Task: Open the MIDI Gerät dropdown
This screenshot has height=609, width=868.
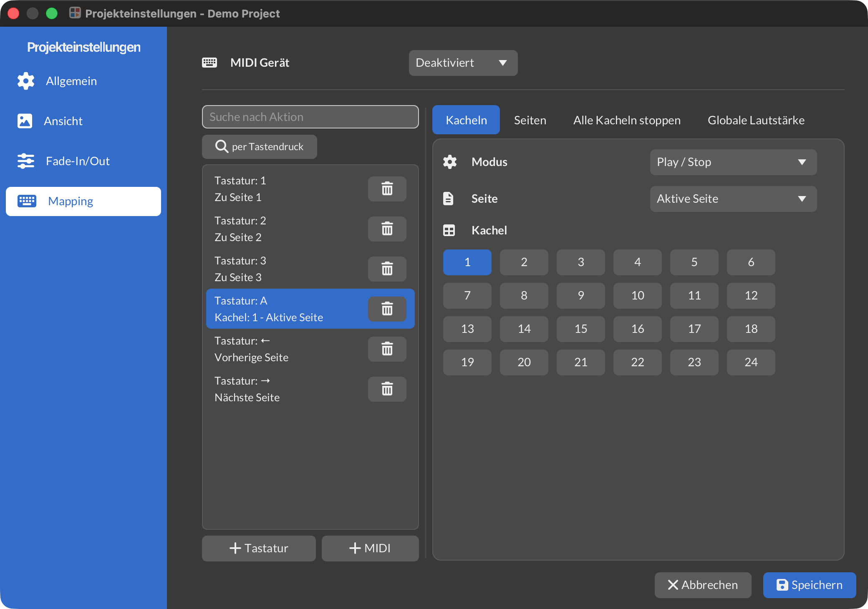Action: [463, 63]
